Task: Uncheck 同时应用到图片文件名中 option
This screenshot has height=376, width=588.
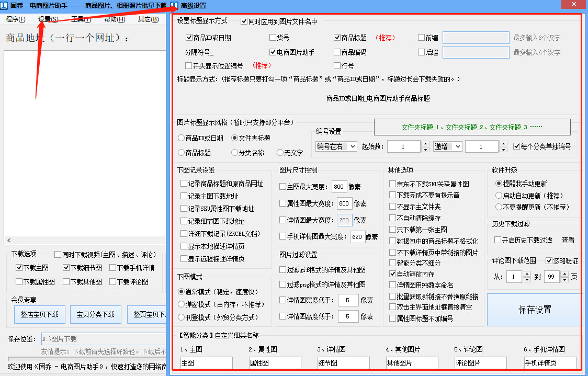Action: (x=244, y=21)
